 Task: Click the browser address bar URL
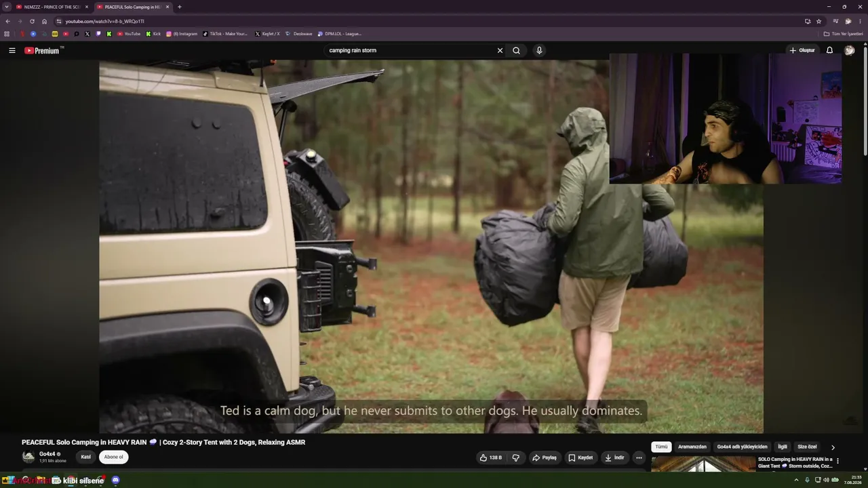[x=104, y=21]
